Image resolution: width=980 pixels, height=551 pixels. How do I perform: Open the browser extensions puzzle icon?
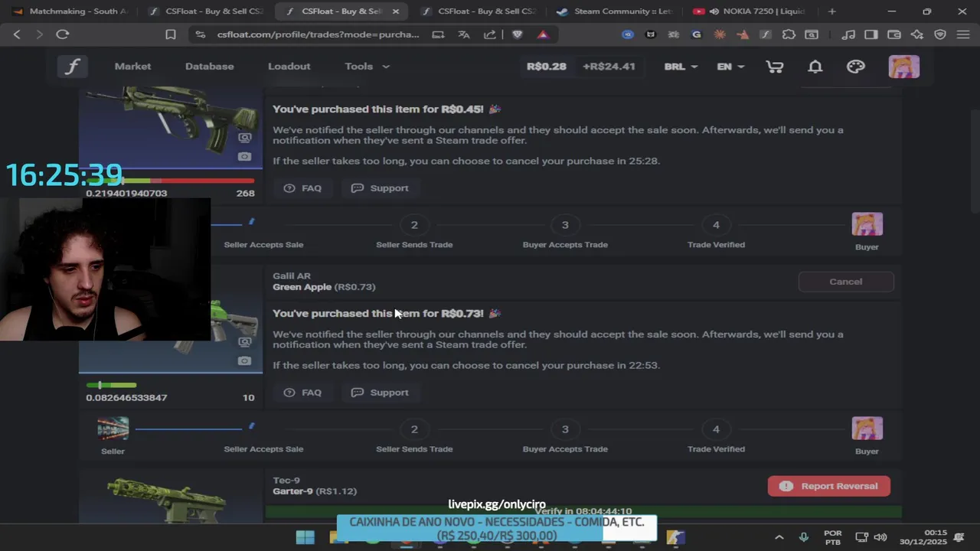(789, 34)
